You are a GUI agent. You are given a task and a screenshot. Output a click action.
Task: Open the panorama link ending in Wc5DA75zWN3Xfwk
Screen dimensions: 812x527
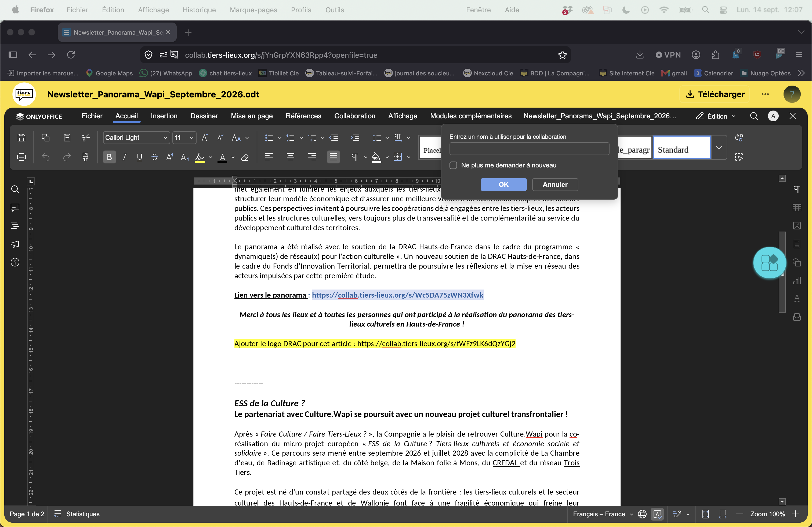[x=397, y=295]
